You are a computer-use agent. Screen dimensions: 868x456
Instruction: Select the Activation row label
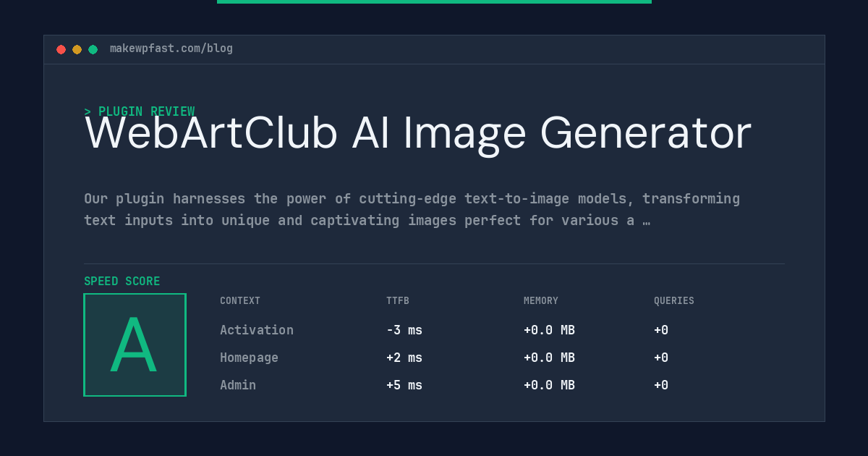[x=257, y=330]
